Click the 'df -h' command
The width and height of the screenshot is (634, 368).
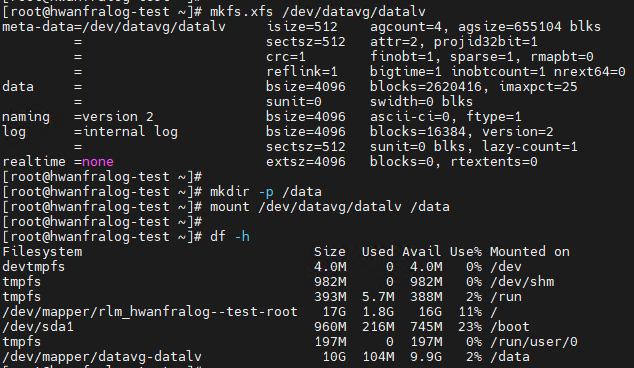click(230, 237)
